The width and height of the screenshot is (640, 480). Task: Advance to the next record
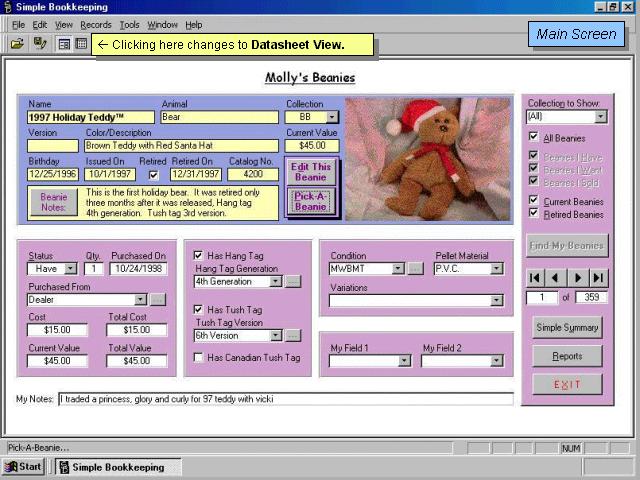tap(578, 277)
